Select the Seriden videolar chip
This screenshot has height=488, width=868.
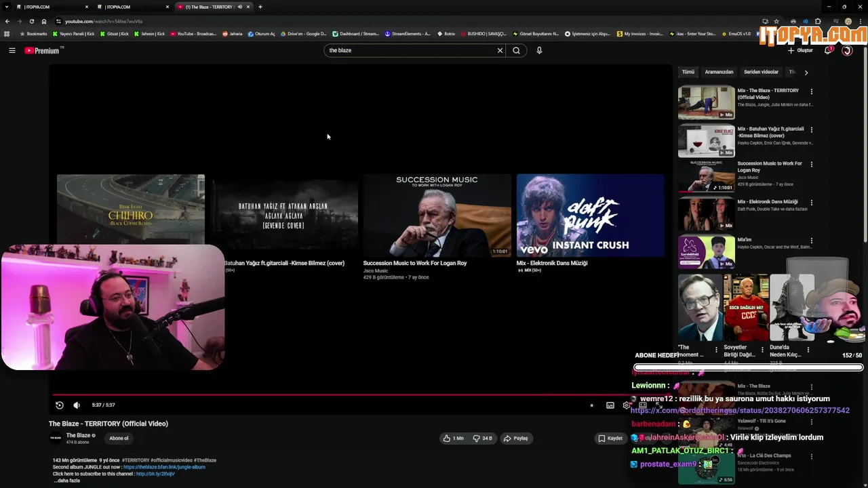point(761,72)
